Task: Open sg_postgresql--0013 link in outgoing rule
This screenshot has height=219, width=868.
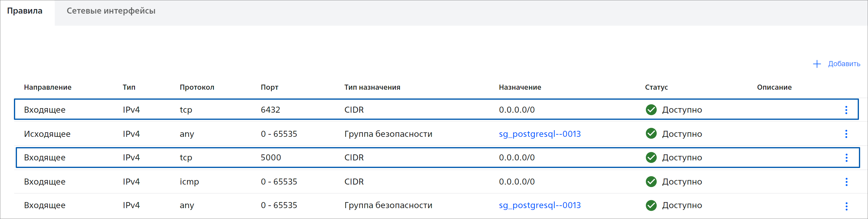Action: pyautogui.click(x=540, y=134)
